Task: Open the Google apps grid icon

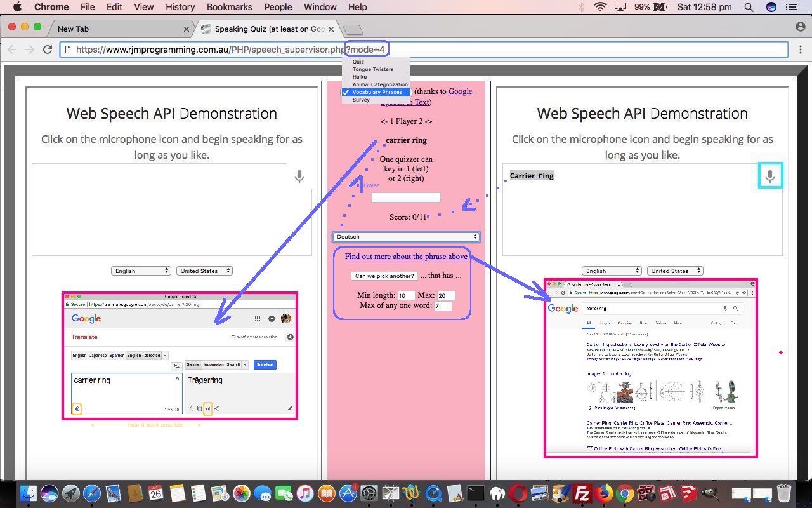Action: [x=257, y=319]
